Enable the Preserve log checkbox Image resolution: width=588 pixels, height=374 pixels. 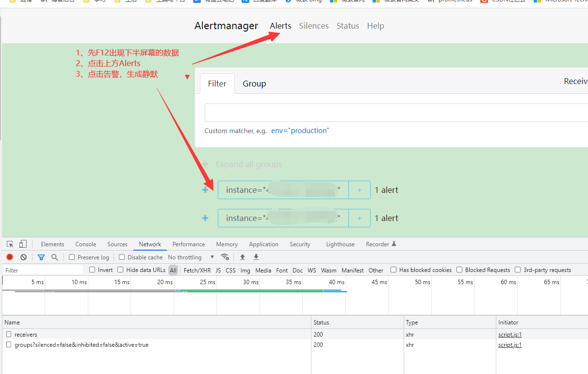coord(72,257)
